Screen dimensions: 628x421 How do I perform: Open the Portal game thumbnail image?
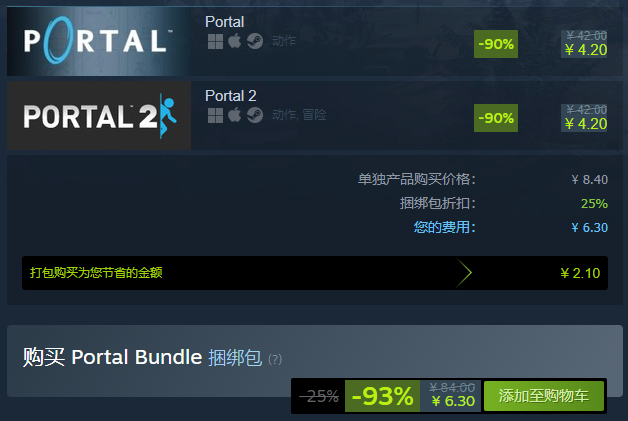(99, 41)
